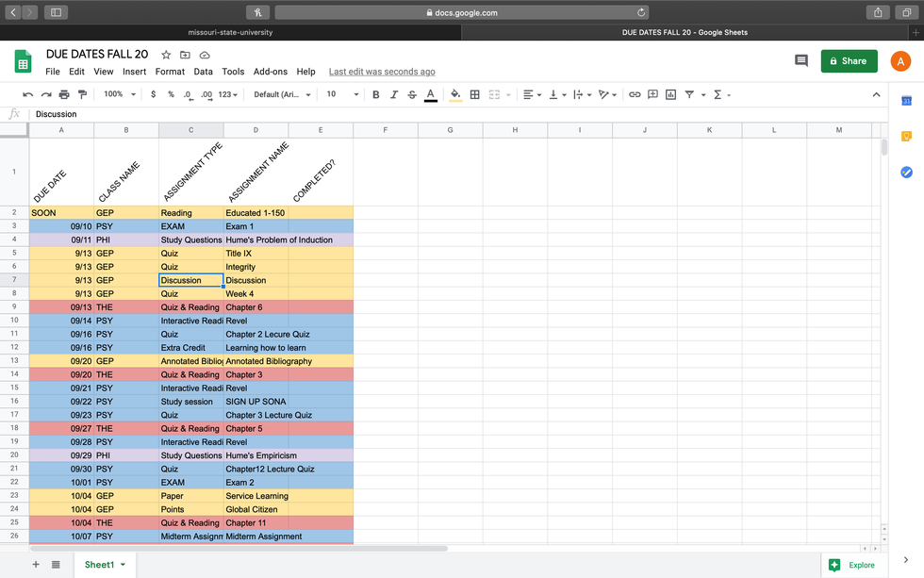Open the Format menu

coord(170,72)
